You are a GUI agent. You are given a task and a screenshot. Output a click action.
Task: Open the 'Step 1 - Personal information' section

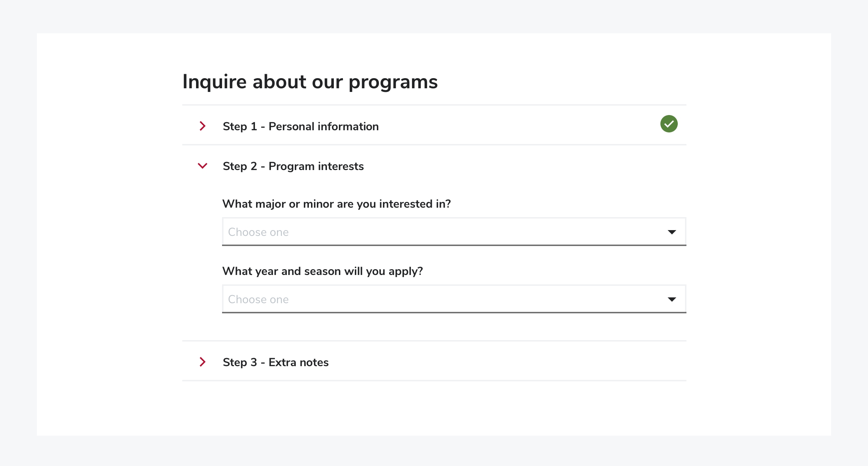coord(434,125)
